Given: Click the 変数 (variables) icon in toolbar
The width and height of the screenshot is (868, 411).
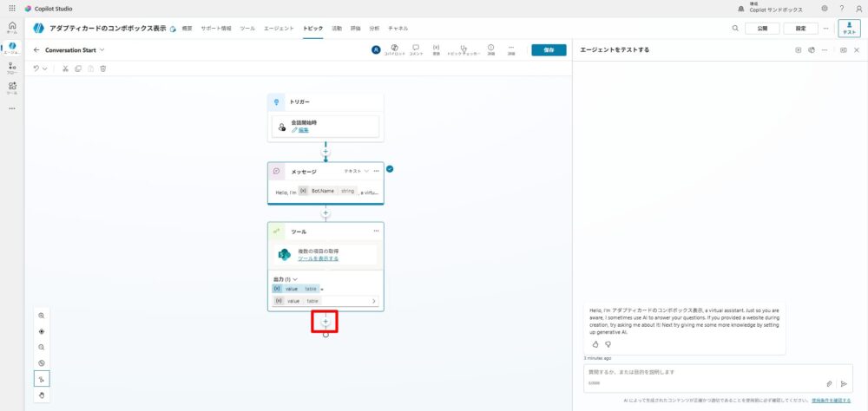Looking at the screenshot, I should tap(436, 49).
